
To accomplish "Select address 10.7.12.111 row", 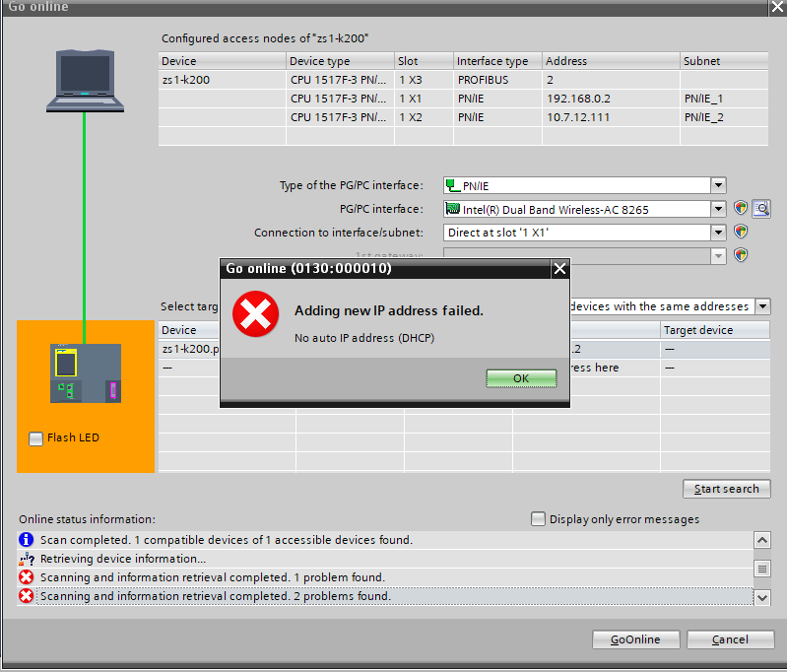I will pyautogui.click(x=463, y=117).
